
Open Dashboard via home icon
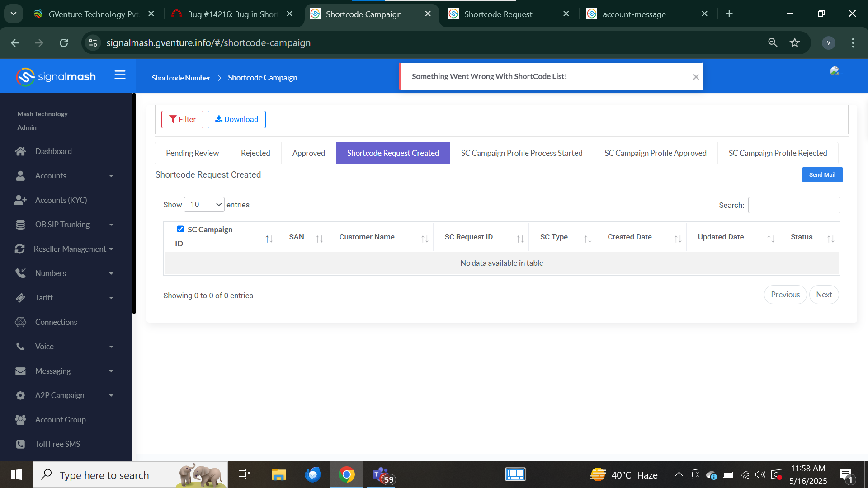pyautogui.click(x=20, y=151)
